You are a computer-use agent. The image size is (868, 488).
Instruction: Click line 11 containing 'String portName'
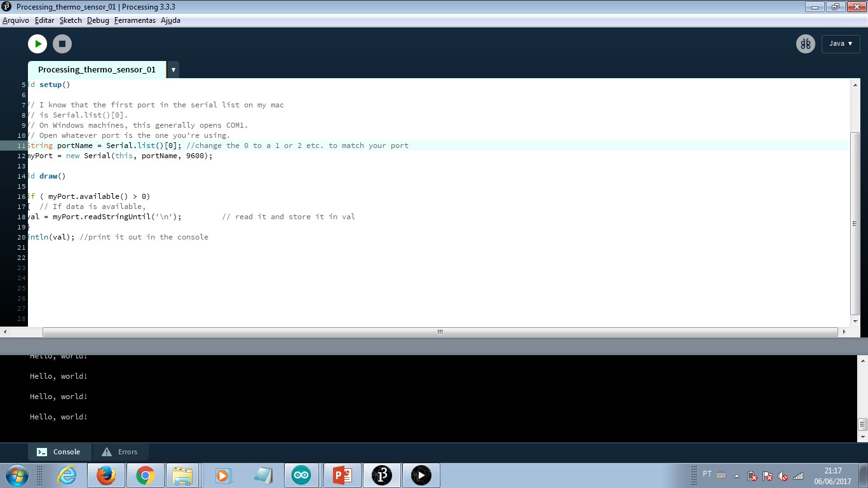(438, 146)
